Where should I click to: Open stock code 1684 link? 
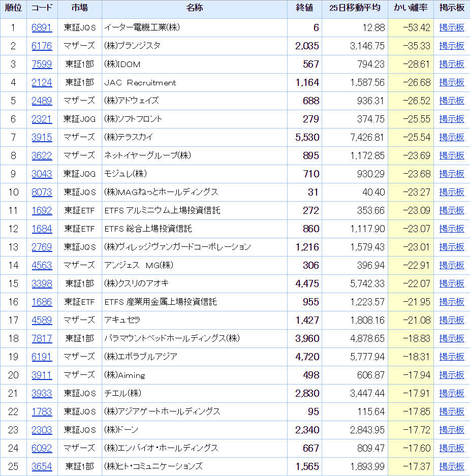tap(42, 229)
